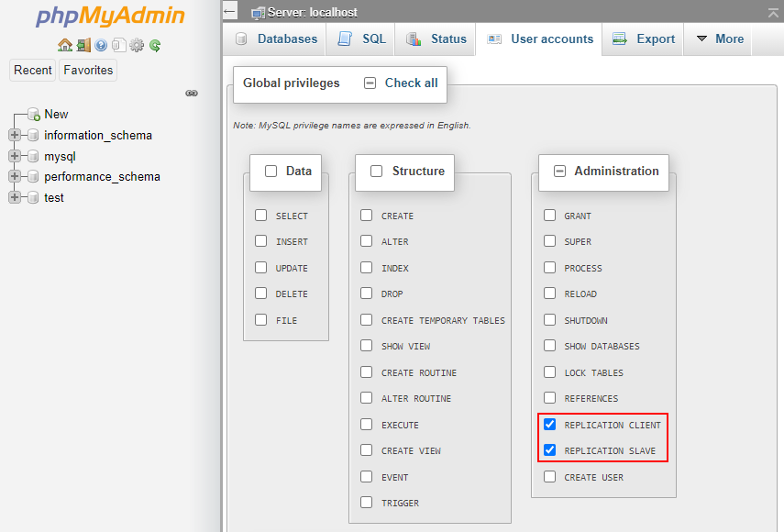Click the mysql database cylinder icon

tap(33, 156)
